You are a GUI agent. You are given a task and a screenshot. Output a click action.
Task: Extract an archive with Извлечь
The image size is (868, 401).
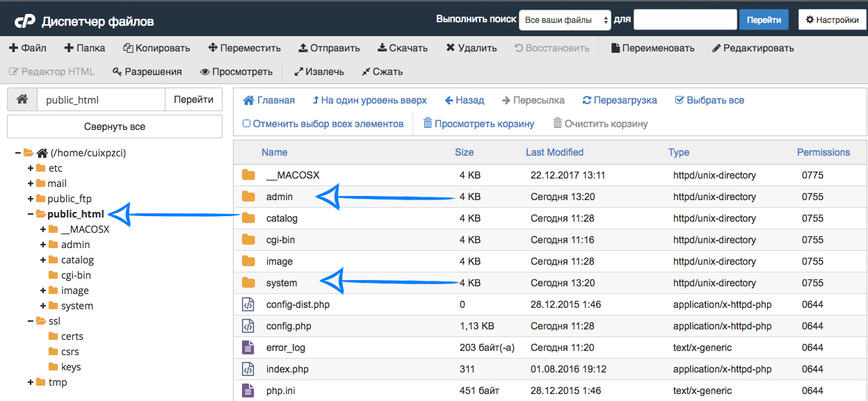(x=318, y=71)
